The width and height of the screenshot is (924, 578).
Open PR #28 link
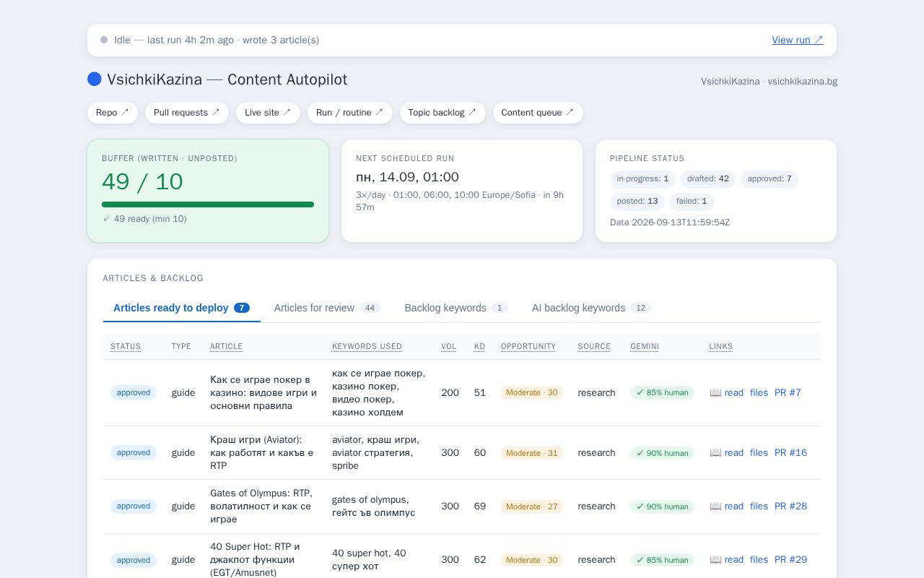pyautogui.click(x=790, y=506)
